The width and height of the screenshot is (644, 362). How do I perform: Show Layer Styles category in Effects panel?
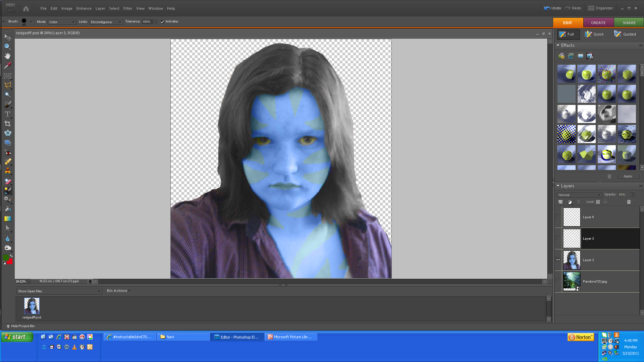tap(571, 56)
